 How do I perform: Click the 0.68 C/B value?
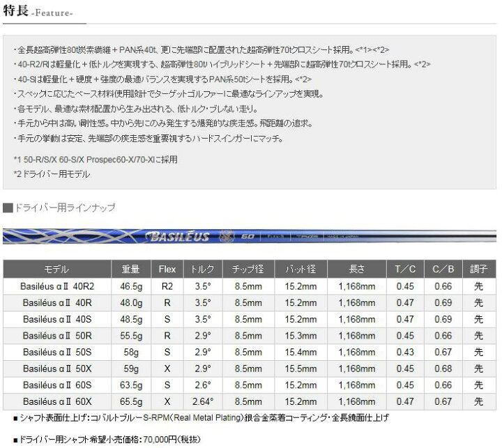pos(443,369)
